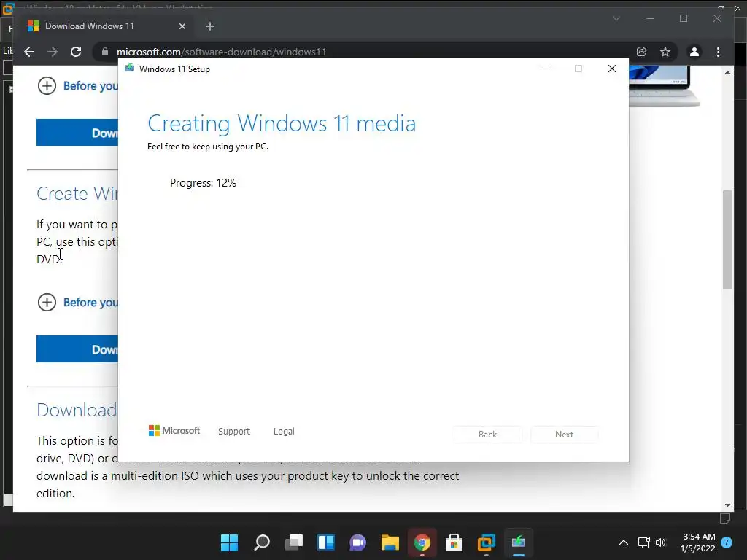Click volume speaker icon in tray
Image resolution: width=747 pixels, height=560 pixels.
coord(661,542)
